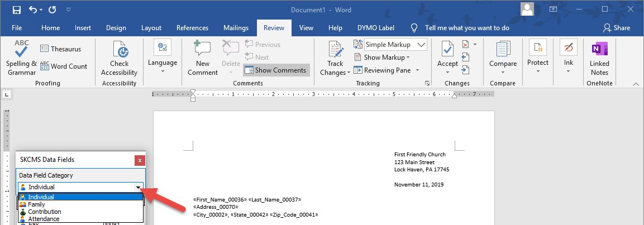Click the City_00002 merge field
644x225 pixels.
coord(211,214)
